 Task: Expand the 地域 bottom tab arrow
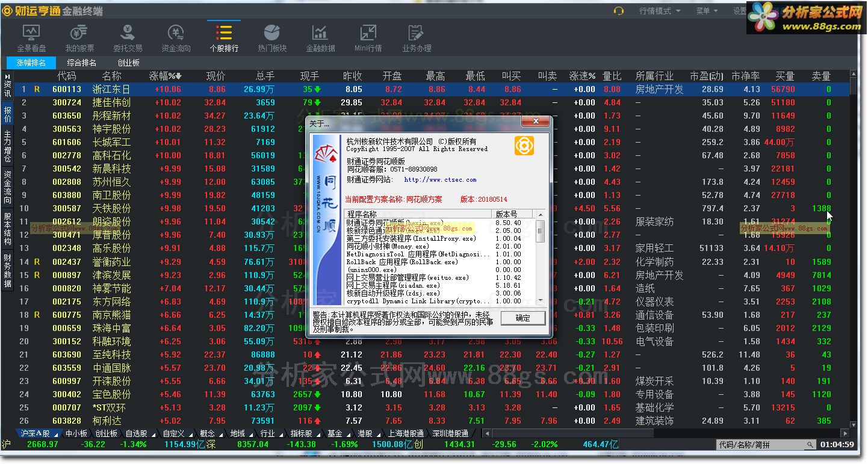pos(251,435)
